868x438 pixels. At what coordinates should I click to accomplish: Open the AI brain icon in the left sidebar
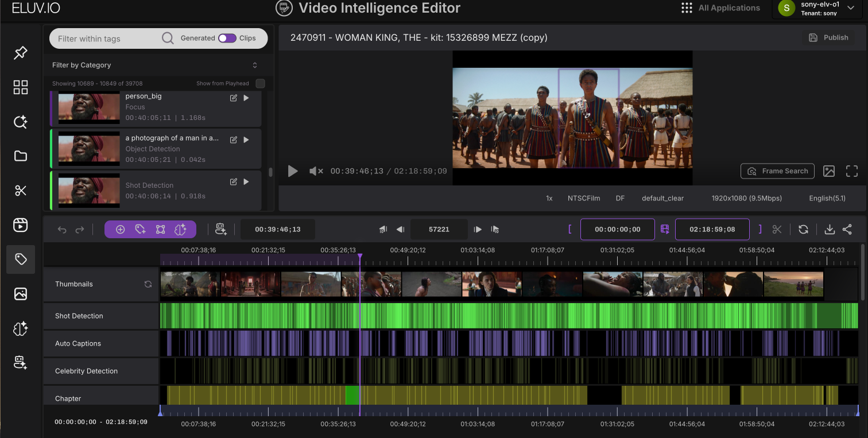(x=21, y=328)
